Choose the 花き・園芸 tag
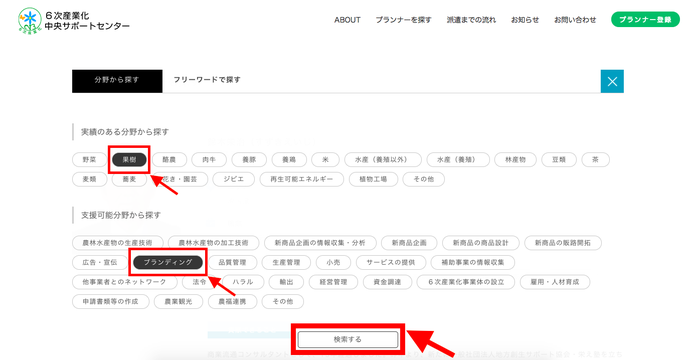Image resolution: width=696 pixels, height=360 pixels. coord(180,179)
